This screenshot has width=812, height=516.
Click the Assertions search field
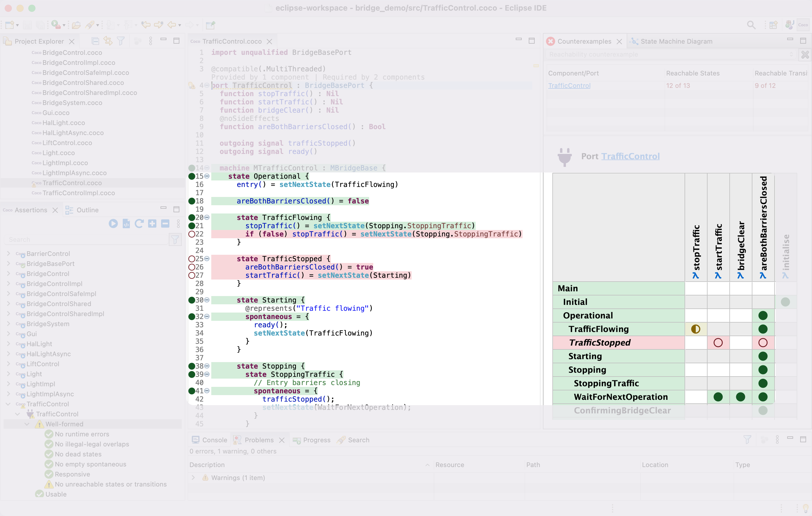click(x=86, y=240)
